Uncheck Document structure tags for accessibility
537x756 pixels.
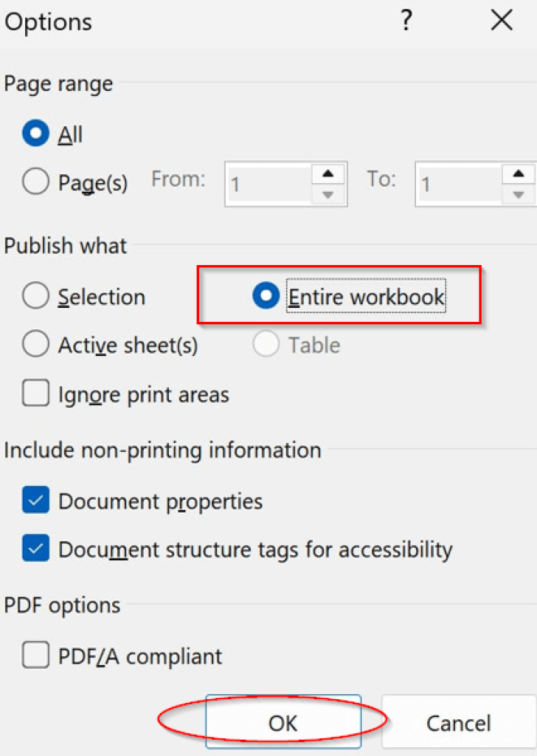35,550
